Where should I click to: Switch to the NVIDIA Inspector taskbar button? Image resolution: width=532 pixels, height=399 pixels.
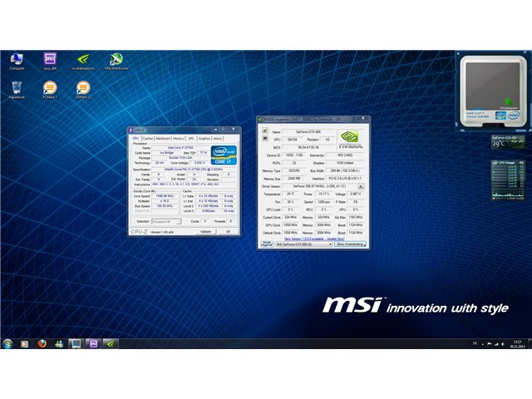coord(111,343)
